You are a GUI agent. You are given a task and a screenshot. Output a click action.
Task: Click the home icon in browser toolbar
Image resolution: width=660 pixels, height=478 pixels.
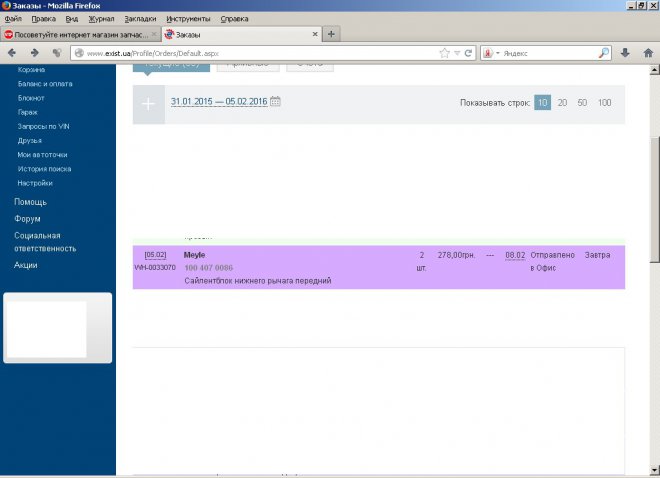pyautogui.click(x=647, y=53)
